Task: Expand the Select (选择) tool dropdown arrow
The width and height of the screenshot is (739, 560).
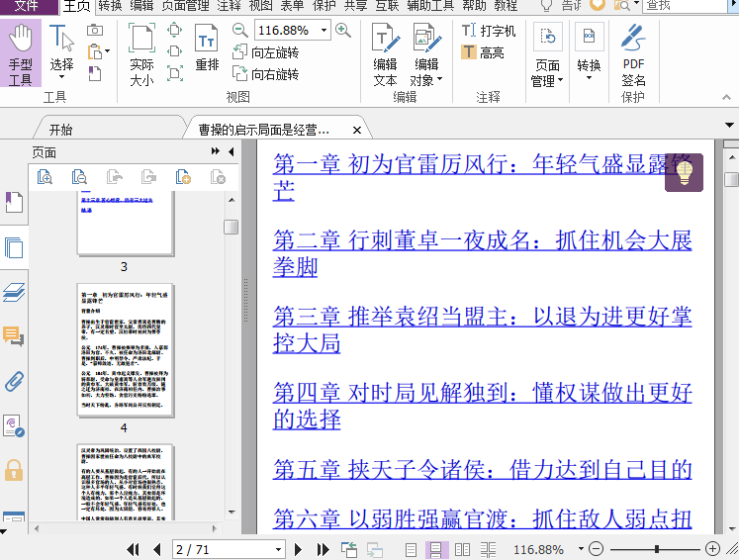Action: pos(61,77)
